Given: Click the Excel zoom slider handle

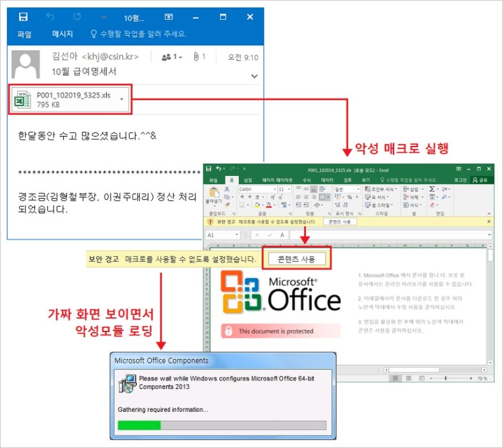Looking at the screenshot, I should (445, 378).
